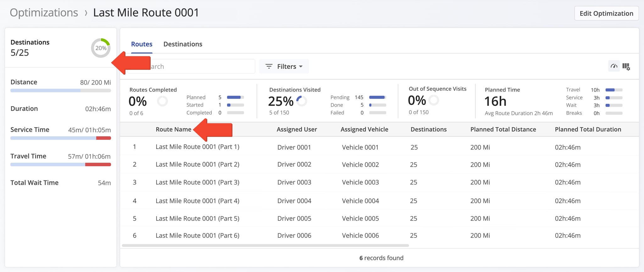The width and height of the screenshot is (644, 272).
Task: Click the Total Wait Time 54m value
Action: tap(104, 183)
